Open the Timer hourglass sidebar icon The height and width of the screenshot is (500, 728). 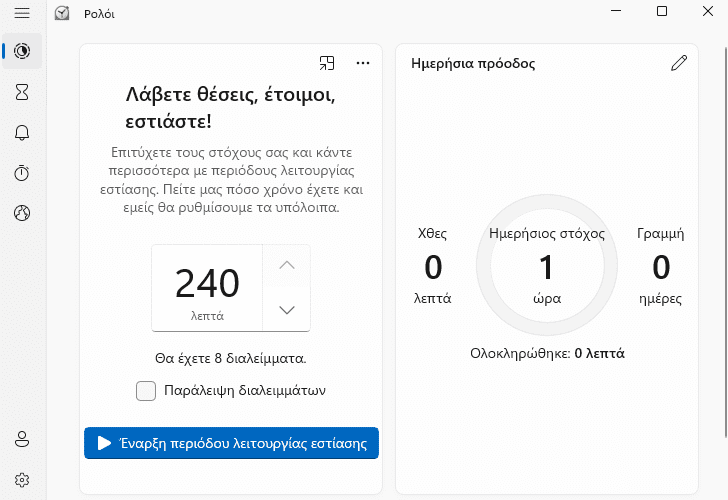pyautogui.click(x=22, y=92)
